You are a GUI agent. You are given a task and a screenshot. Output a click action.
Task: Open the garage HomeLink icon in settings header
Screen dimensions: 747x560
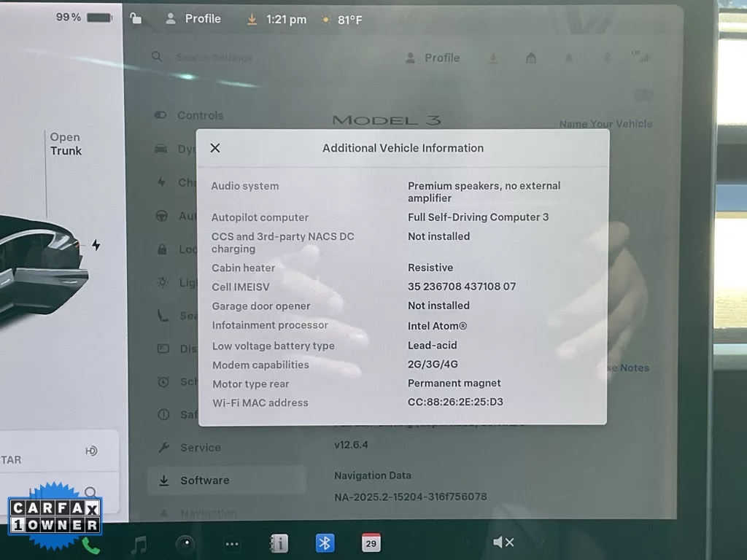click(x=531, y=58)
